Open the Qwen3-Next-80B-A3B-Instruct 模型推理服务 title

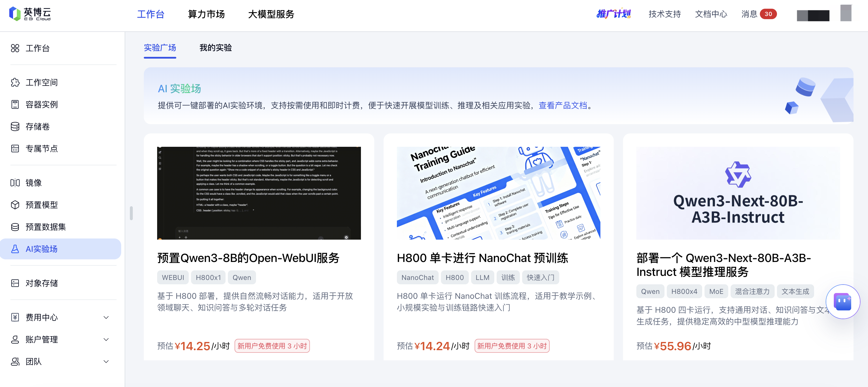(x=723, y=265)
